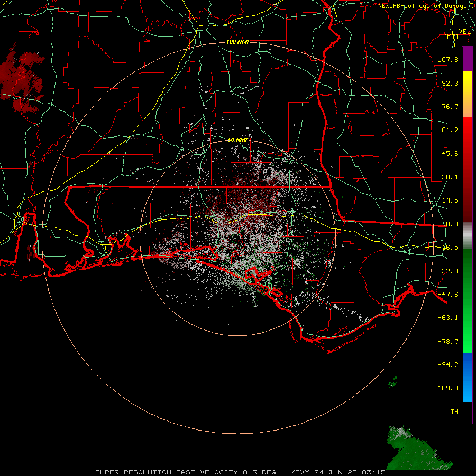Select the 14.5 velocity scale value
The width and height of the screenshot is (476, 476).
point(450,200)
